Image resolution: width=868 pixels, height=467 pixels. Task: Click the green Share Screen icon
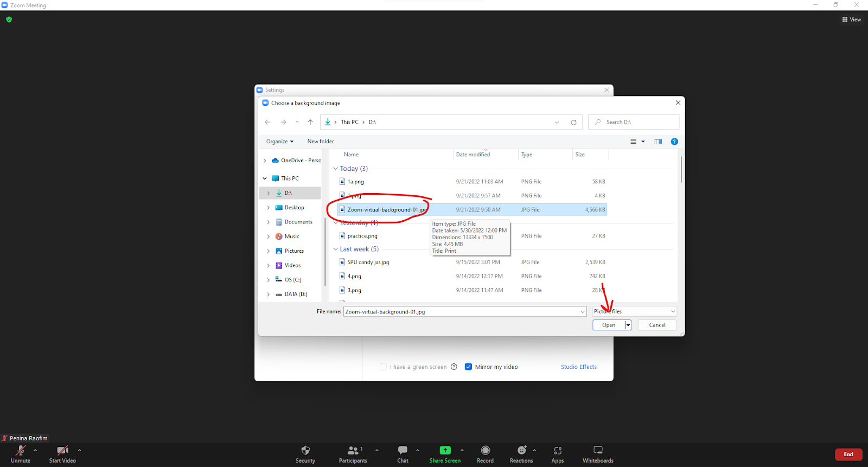(x=445, y=450)
